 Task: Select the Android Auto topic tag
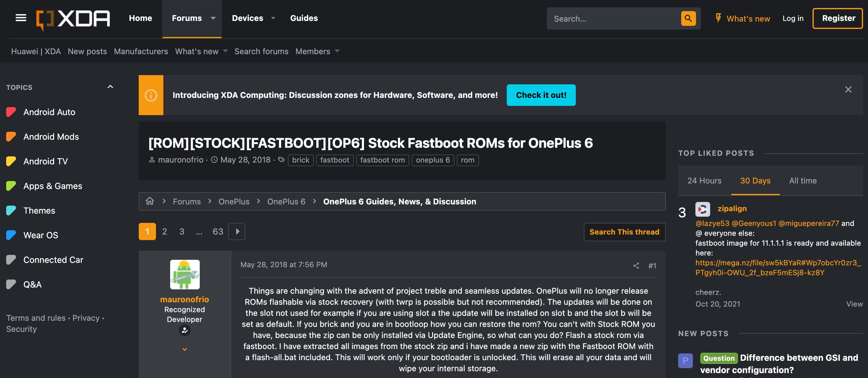tap(49, 112)
